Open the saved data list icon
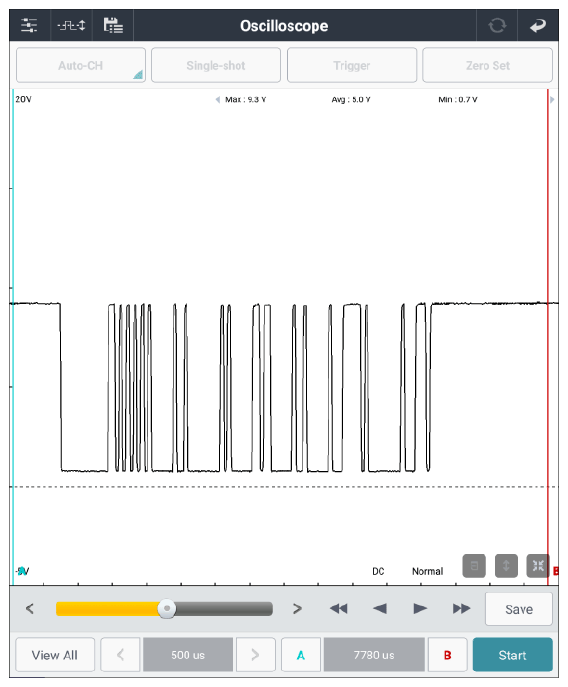This screenshot has height=687, width=568. click(x=113, y=25)
